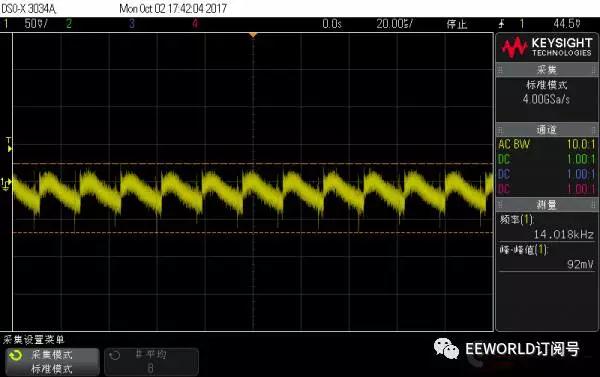The image size is (600, 377).
Task: Click the 停止 run status label
Action: pos(457,24)
